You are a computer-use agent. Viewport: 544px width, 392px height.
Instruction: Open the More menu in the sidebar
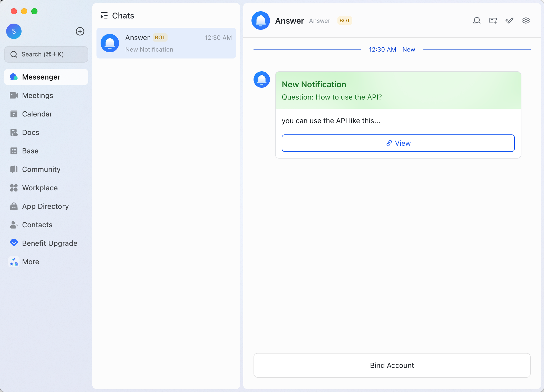click(x=30, y=262)
